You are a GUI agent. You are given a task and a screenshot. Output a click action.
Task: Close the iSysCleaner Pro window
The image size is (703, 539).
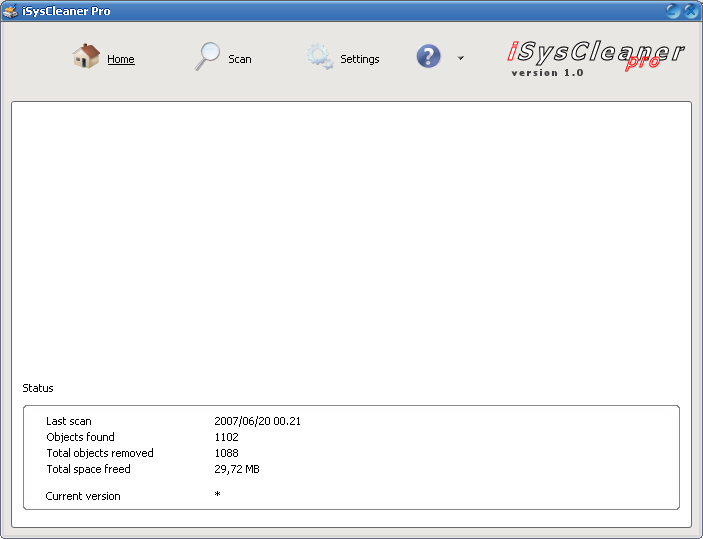click(x=690, y=11)
